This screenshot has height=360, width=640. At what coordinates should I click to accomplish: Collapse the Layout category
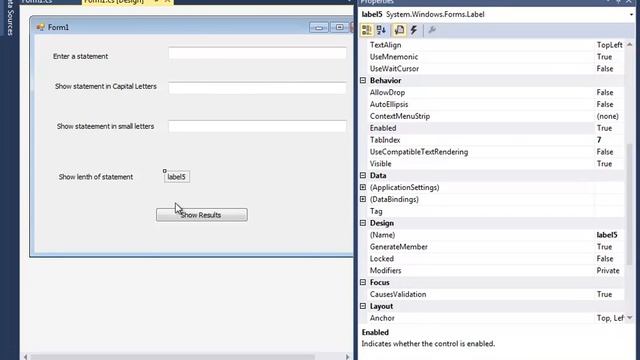coord(363,306)
